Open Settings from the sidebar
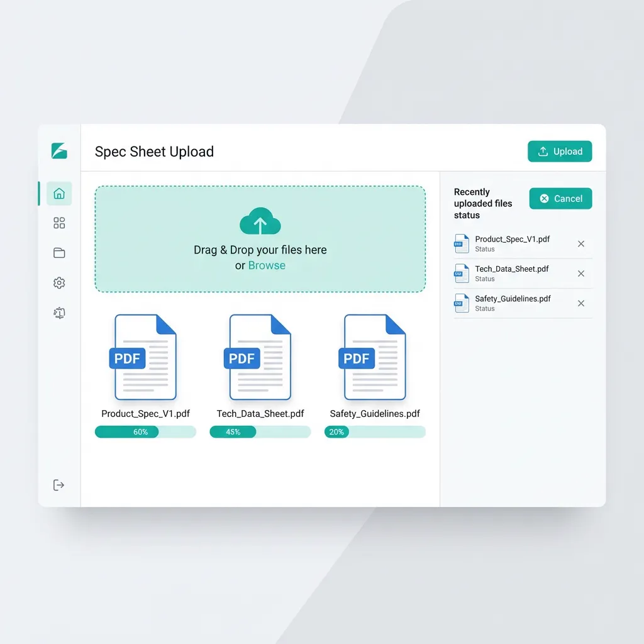The image size is (644, 644). pyautogui.click(x=58, y=282)
